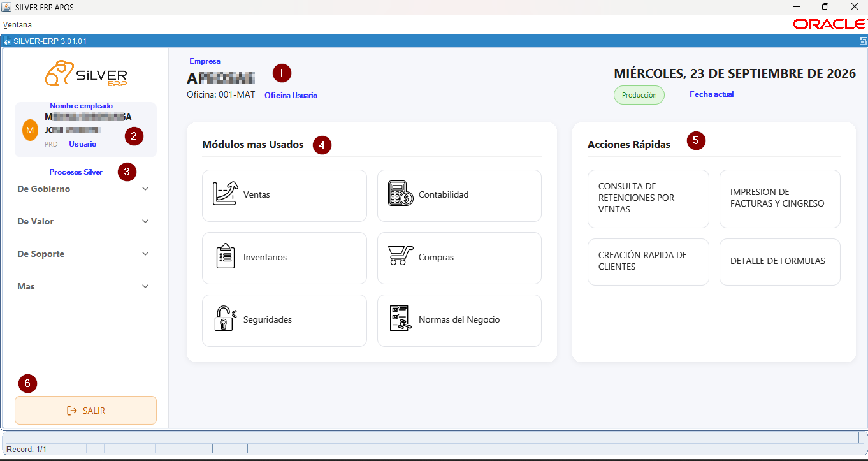Click the Record: 1/1 status entry
Screen dimensions: 868x461
26,450
